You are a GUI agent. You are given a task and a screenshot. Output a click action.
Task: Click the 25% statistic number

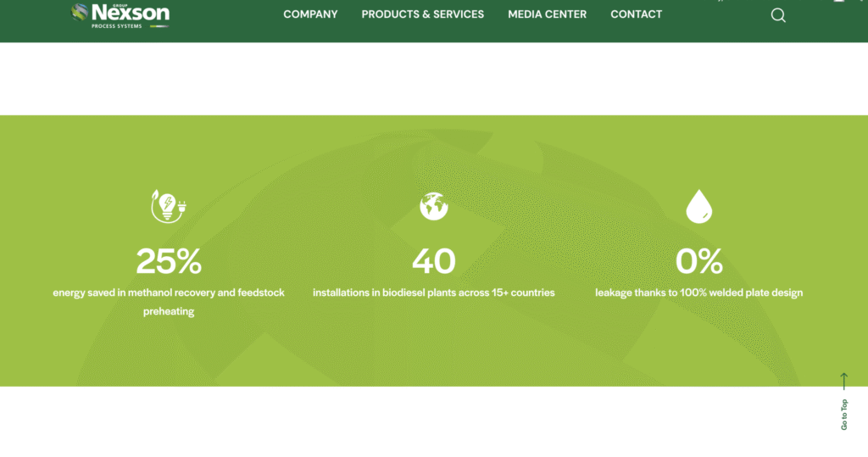click(x=168, y=261)
